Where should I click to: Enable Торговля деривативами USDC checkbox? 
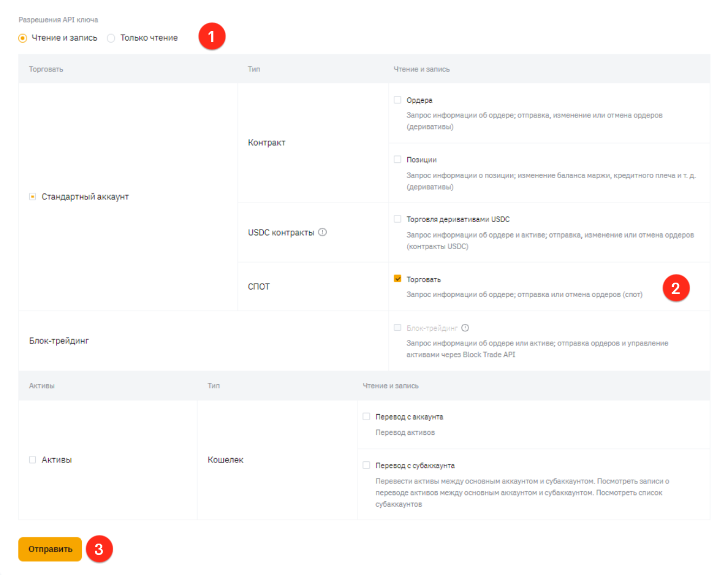398,219
